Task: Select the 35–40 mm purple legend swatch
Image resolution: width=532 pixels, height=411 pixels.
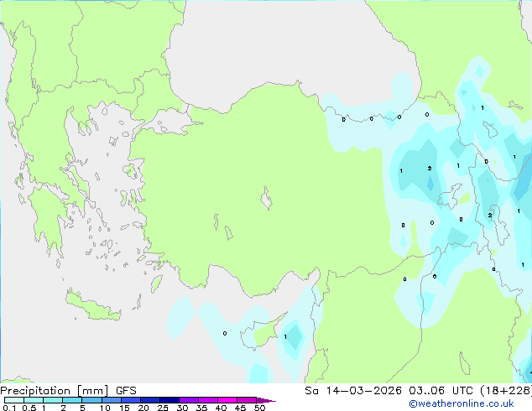Action: point(208,400)
